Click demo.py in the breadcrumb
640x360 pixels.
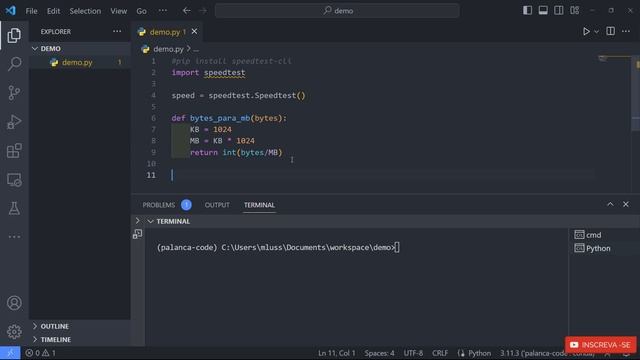(168, 49)
